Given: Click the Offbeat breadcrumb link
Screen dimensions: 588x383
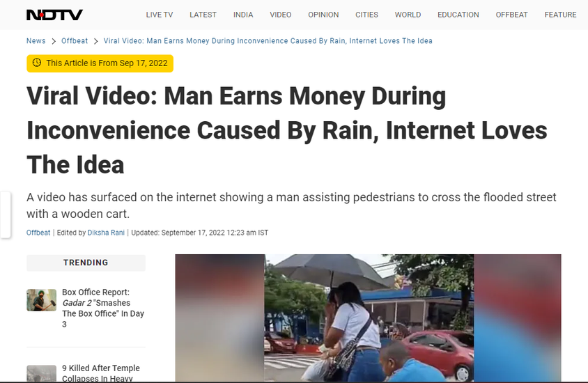Looking at the screenshot, I should click(75, 41).
